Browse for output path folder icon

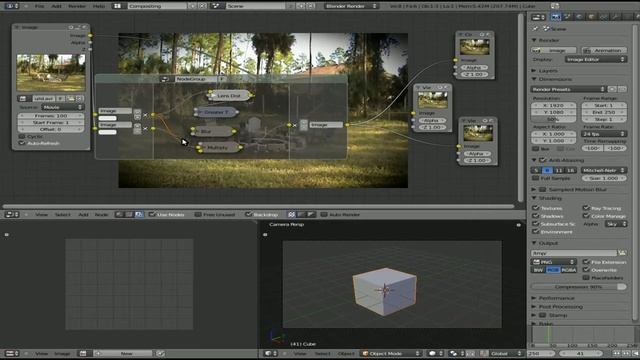point(622,253)
